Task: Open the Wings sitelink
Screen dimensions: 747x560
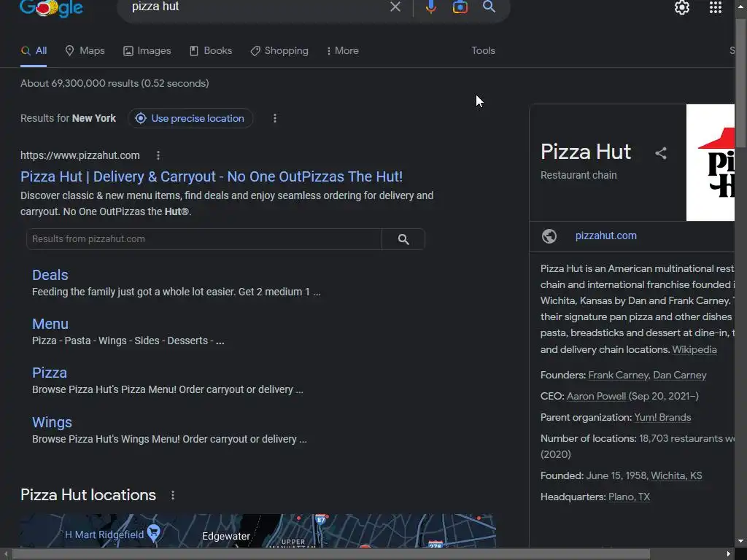Action: (52, 422)
